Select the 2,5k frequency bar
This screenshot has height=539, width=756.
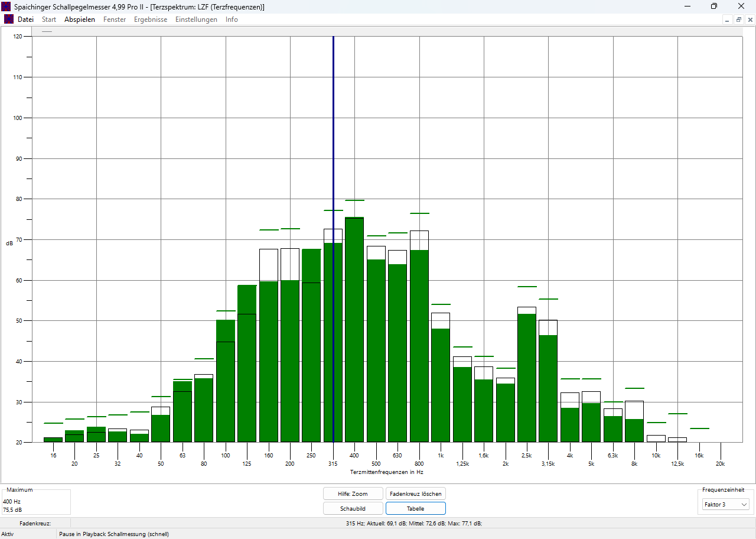(x=527, y=378)
